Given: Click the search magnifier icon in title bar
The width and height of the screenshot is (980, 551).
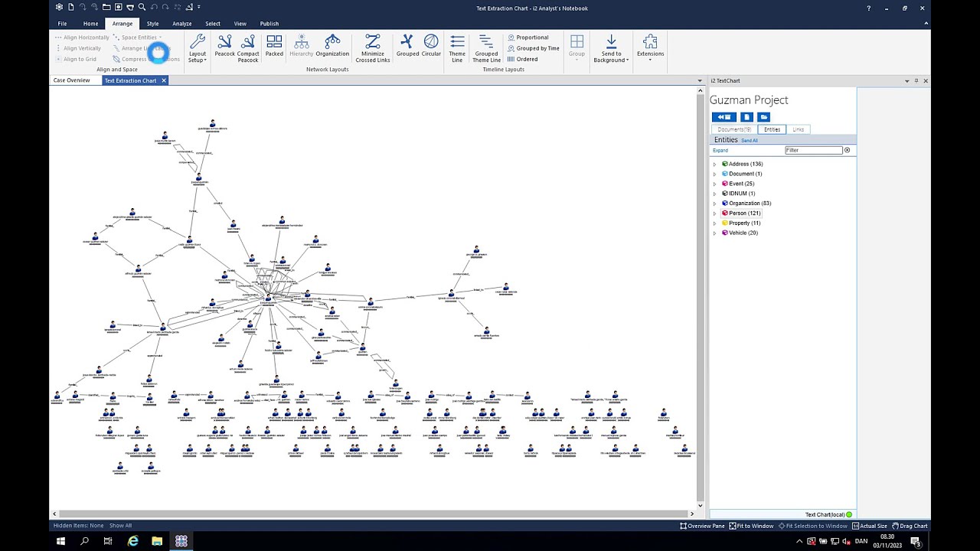Looking at the screenshot, I should (x=142, y=8).
